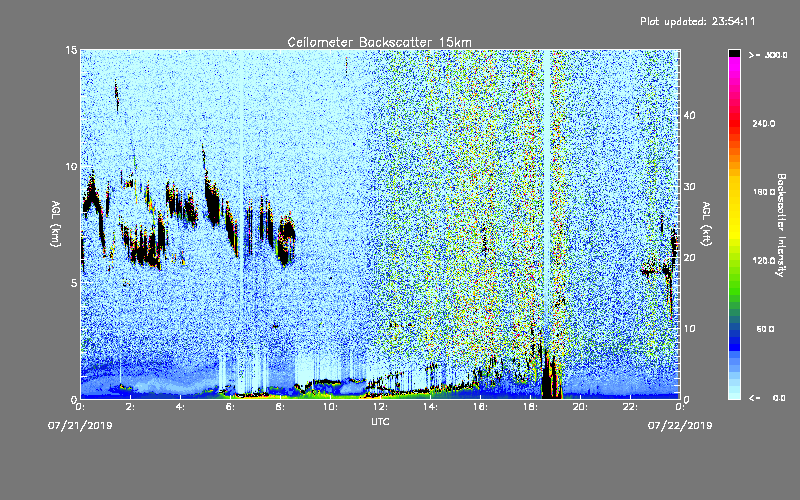The width and height of the screenshot is (800, 500).
Task: Click the start date '07/21/2019'
Action: tap(80, 426)
